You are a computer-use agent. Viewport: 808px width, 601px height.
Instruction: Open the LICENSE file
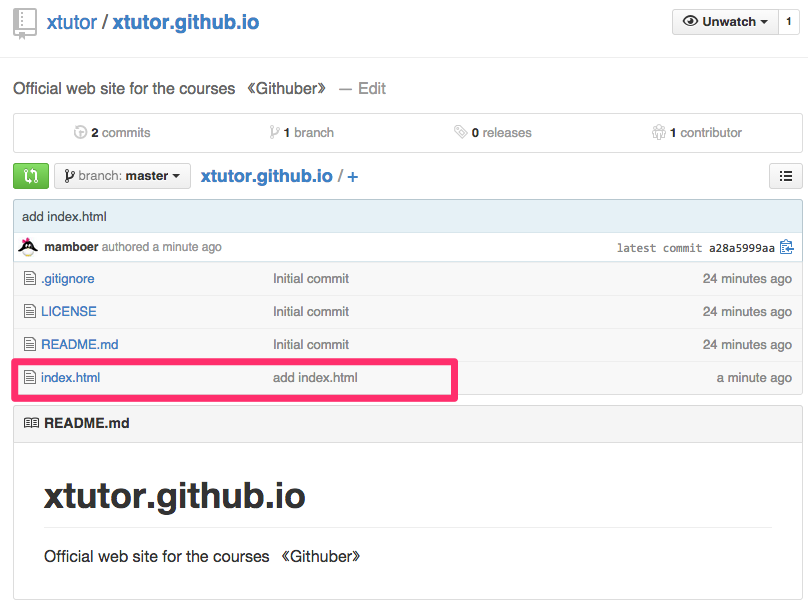click(x=69, y=312)
